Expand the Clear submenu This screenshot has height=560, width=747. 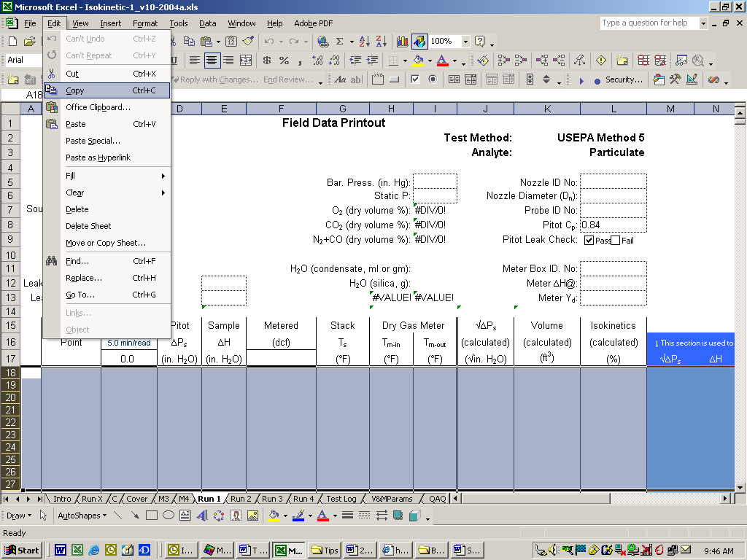pos(107,192)
